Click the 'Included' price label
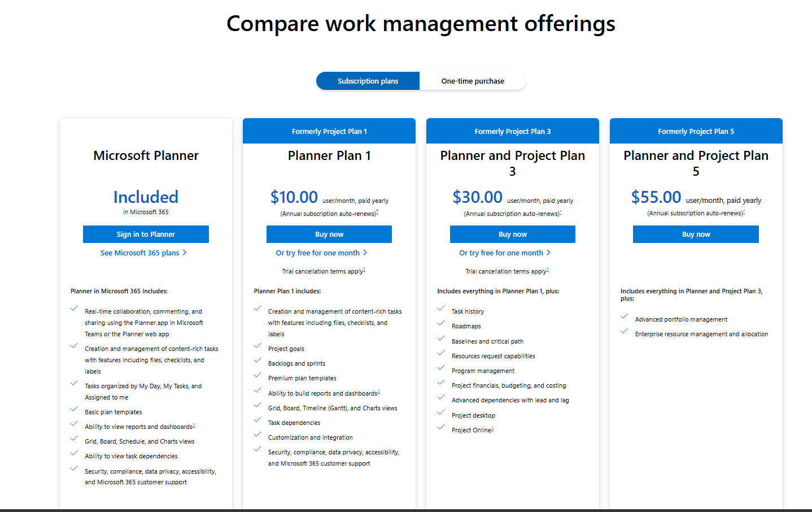This screenshot has width=812, height=512. tap(146, 197)
